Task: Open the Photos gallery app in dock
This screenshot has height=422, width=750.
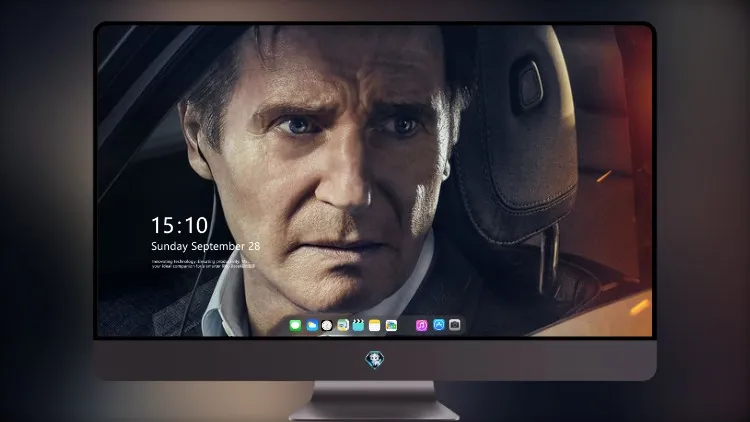Action: click(x=391, y=325)
